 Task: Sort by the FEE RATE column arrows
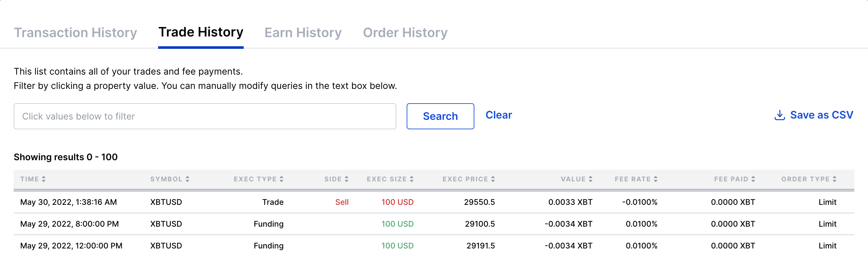(655, 179)
